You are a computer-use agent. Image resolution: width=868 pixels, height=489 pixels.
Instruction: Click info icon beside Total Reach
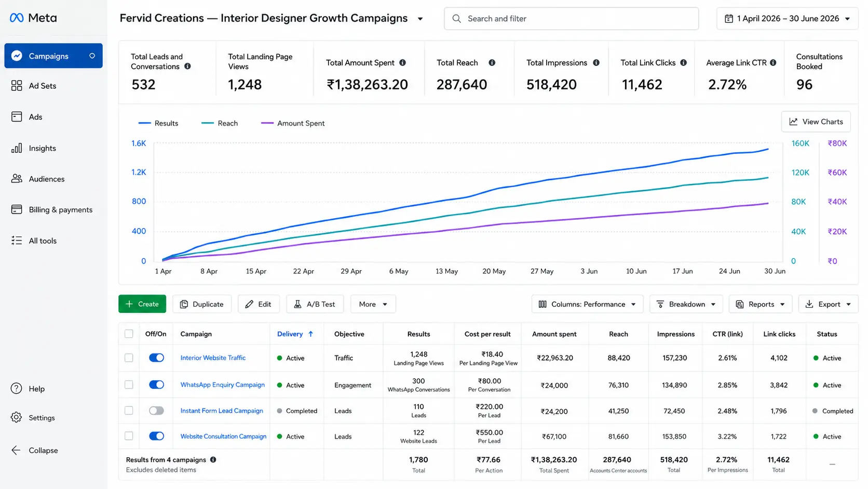pyautogui.click(x=492, y=62)
